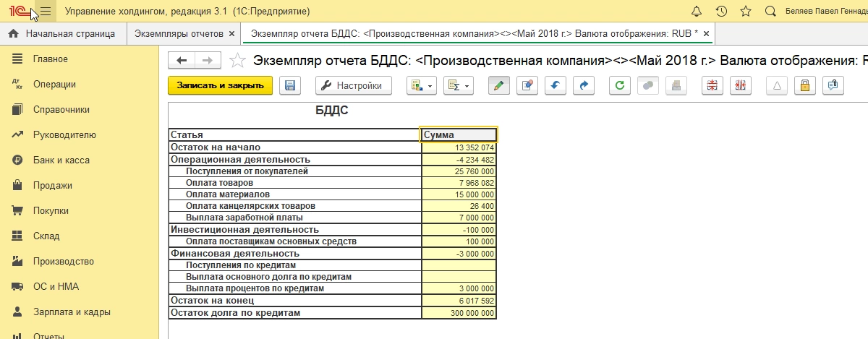Click the cell comment note icon
The image size is (868, 339).
[x=527, y=85]
